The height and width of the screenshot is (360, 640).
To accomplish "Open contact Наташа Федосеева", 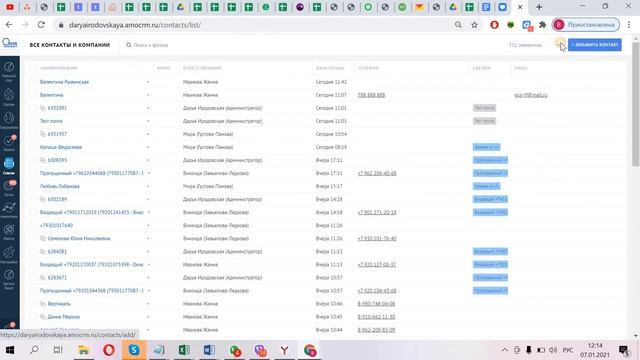I will pos(60,147).
